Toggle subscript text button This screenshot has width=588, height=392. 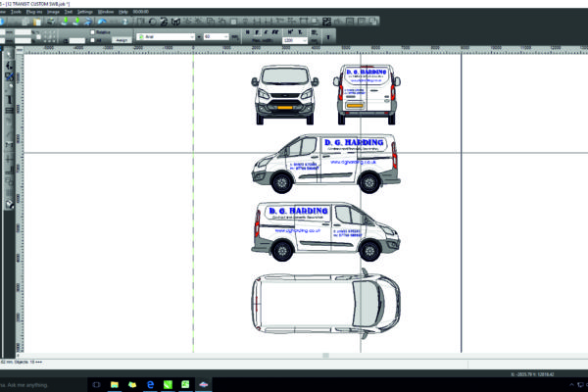(300, 32)
